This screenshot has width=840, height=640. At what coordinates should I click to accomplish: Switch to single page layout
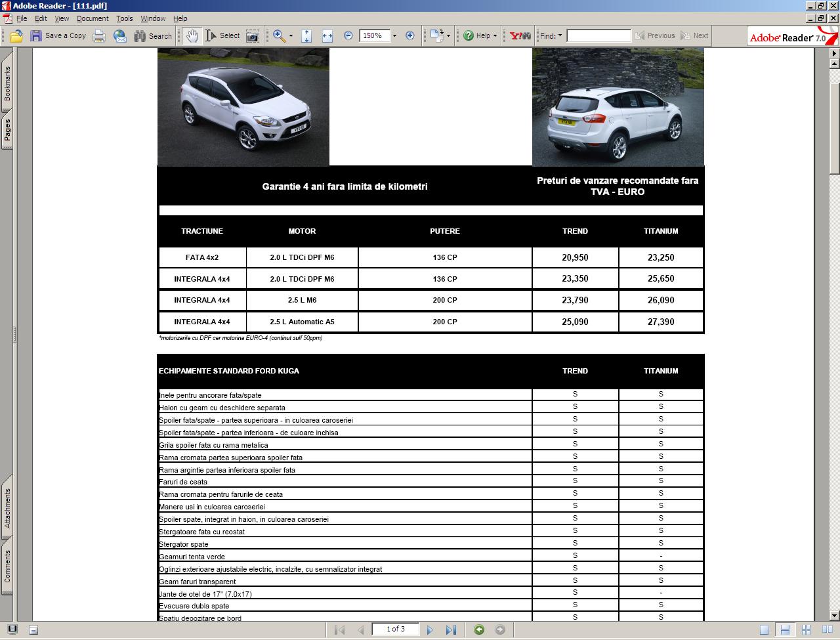[x=764, y=629]
